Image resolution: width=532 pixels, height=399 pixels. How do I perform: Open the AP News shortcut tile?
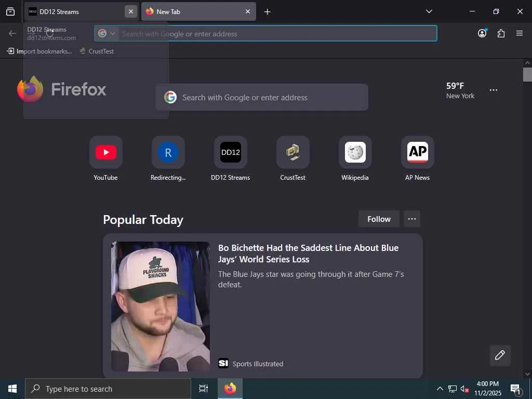[x=418, y=159]
